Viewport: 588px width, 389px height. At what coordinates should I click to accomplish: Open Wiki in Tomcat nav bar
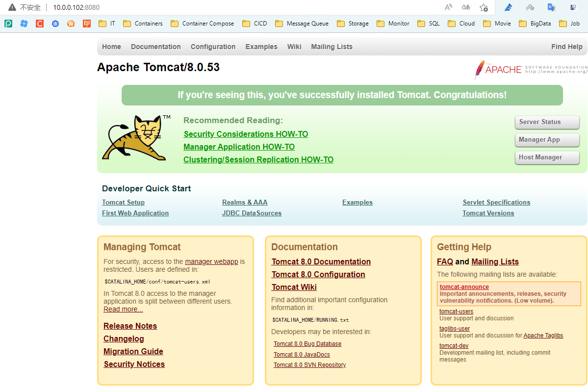[x=294, y=47]
